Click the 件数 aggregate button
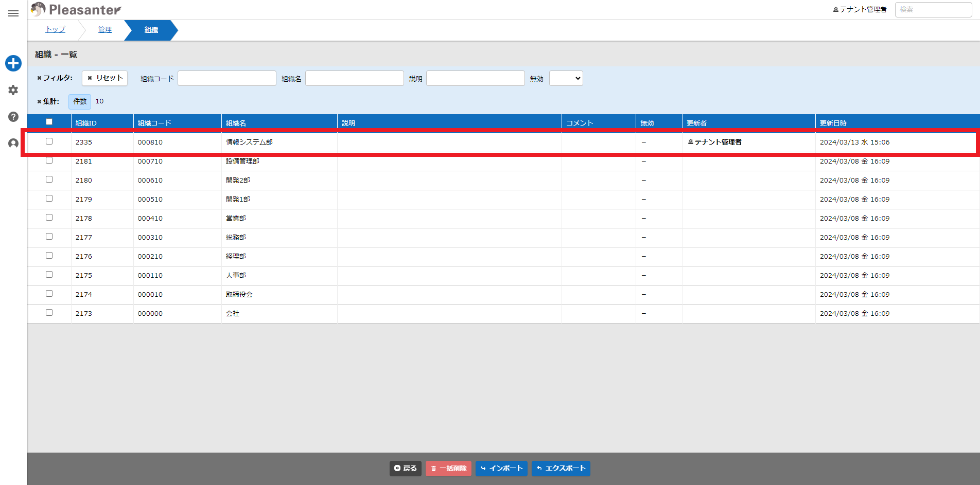980x485 pixels. pos(80,101)
